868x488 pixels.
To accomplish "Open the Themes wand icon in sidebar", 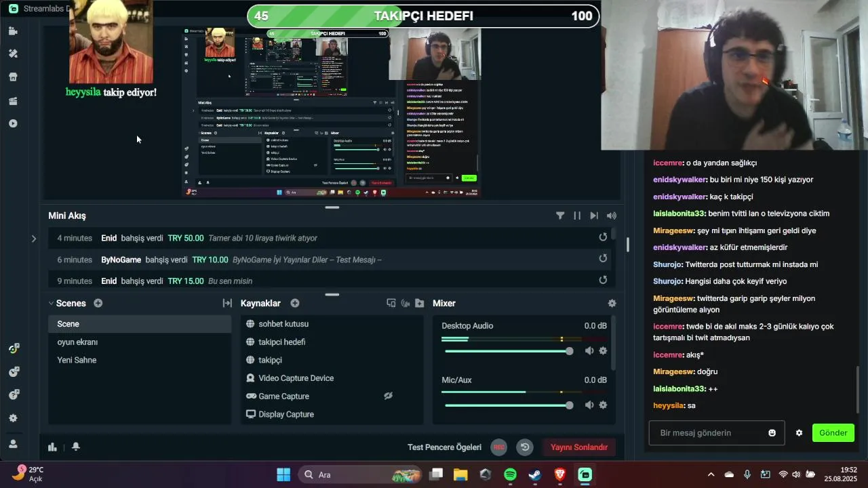I will [x=13, y=54].
